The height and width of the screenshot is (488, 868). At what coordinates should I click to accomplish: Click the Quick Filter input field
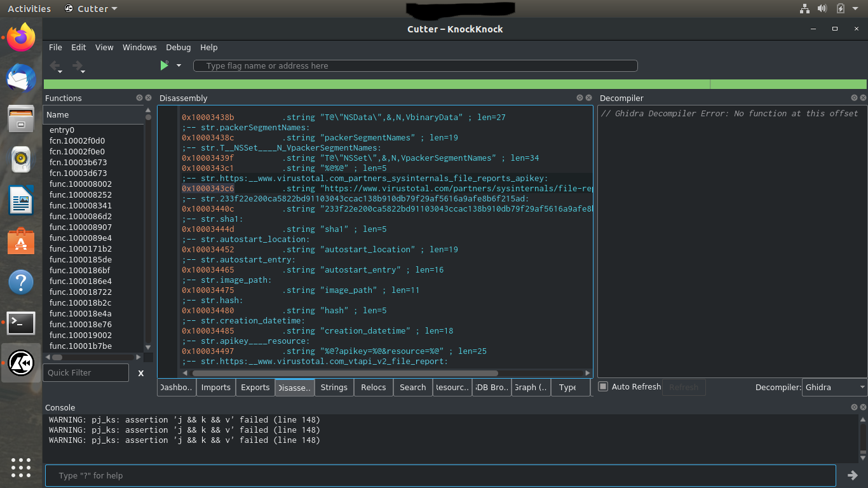(x=86, y=373)
